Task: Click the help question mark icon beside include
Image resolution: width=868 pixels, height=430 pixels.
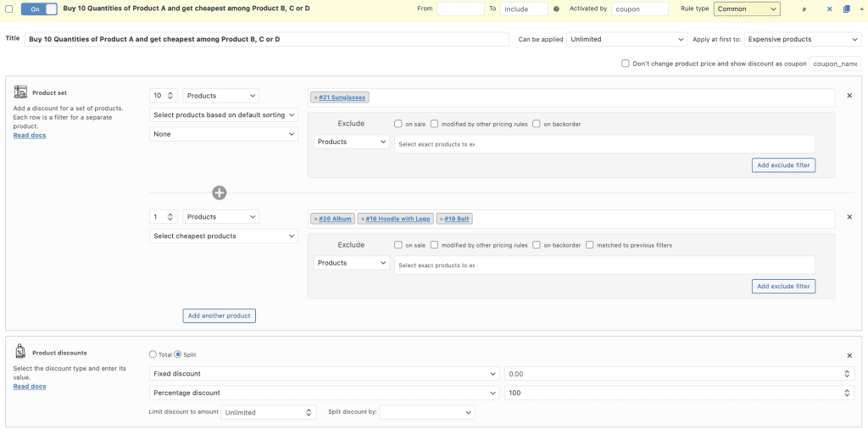Action: point(556,9)
